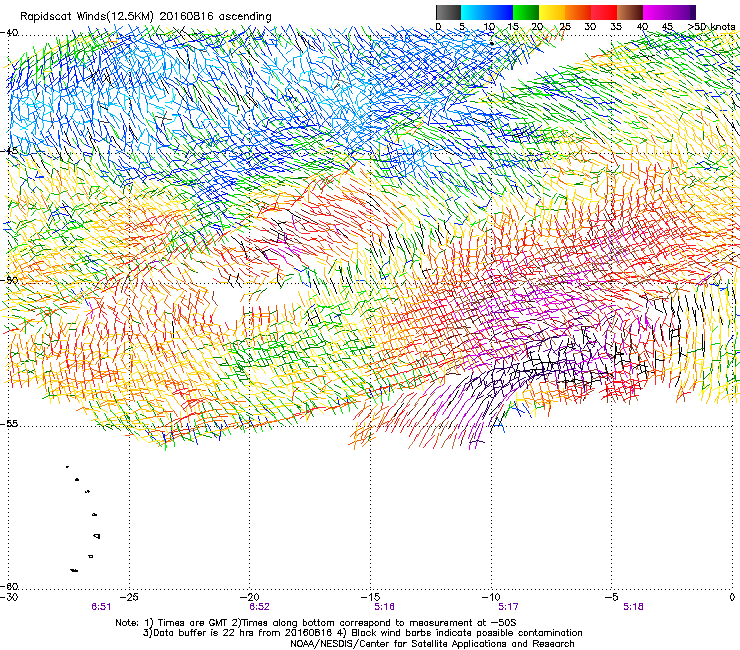Click the note line '3)Data buffer is 22 hrs'
The image size is (740, 650).
tap(363, 633)
